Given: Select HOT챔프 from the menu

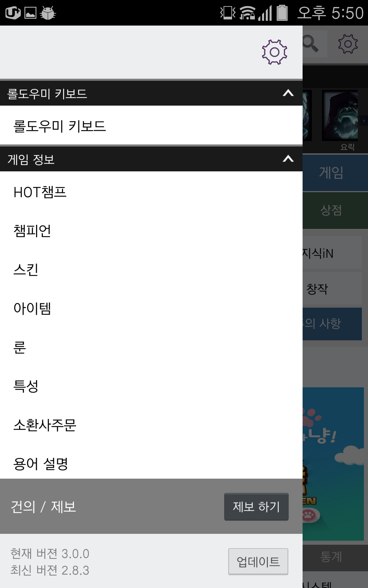Looking at the screenshot, I should coord(151,192).
